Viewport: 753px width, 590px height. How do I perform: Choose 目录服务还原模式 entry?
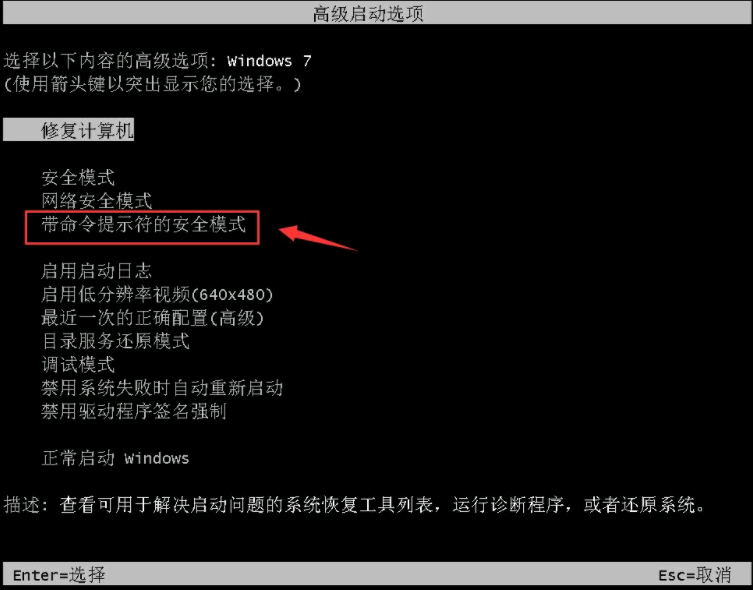point(115,341)
